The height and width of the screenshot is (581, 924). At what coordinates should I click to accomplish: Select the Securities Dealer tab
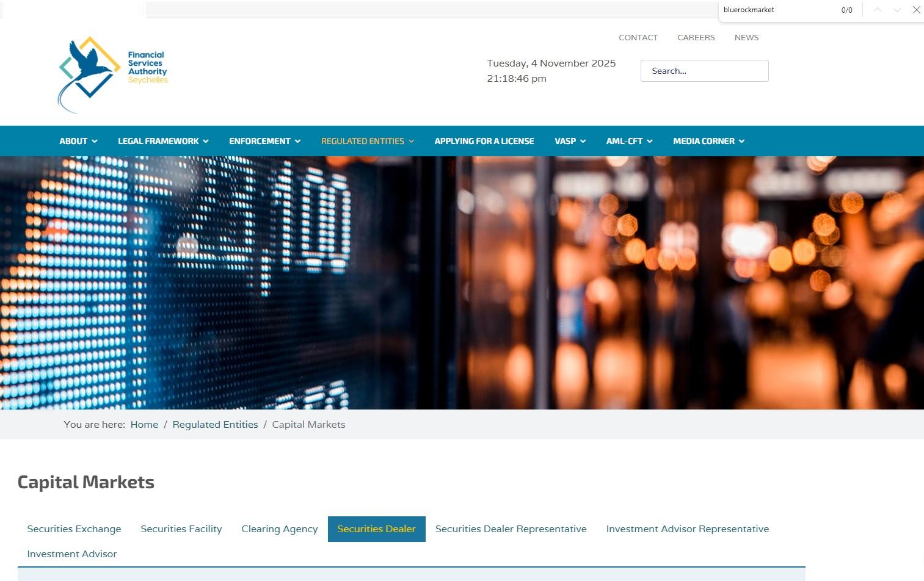coord(376,529)
